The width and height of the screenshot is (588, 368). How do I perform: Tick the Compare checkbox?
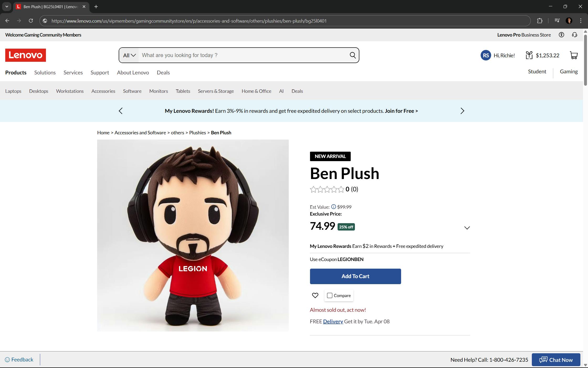[330, 295]
